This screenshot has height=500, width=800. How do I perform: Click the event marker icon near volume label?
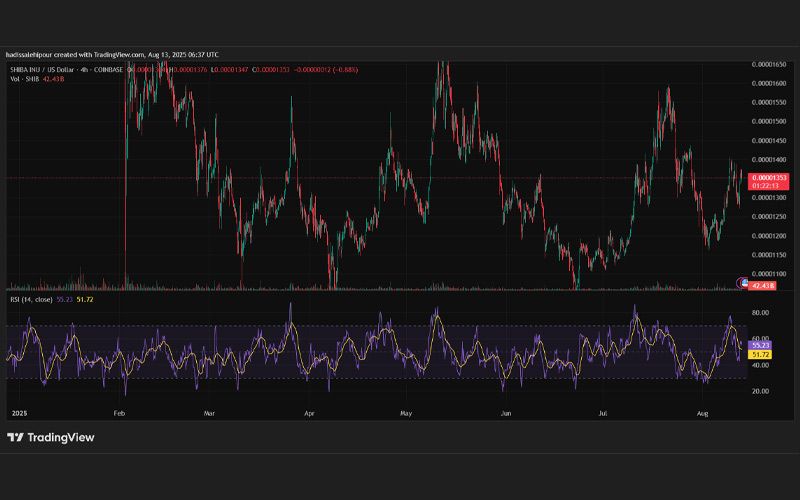pos(742,282)
